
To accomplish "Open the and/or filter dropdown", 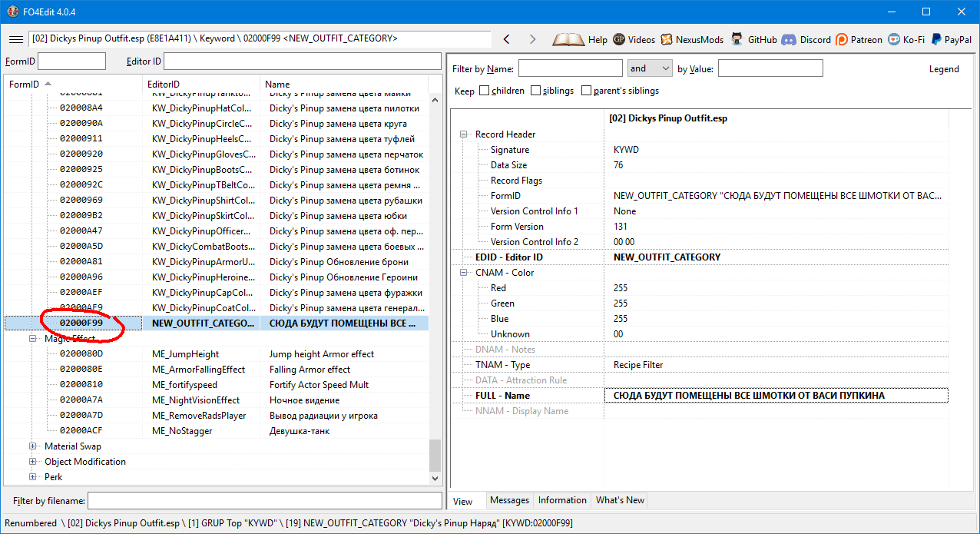I will [x=650, y=68].
